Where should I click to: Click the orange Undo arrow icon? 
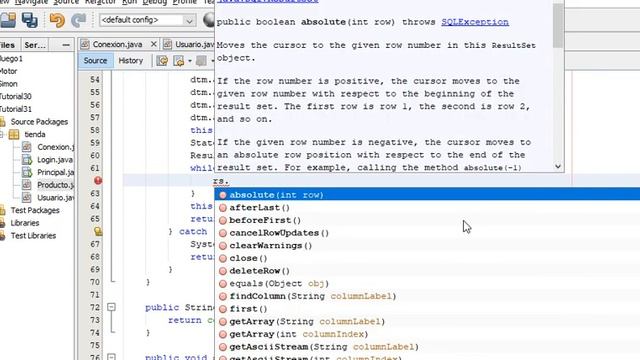[57, 20]
